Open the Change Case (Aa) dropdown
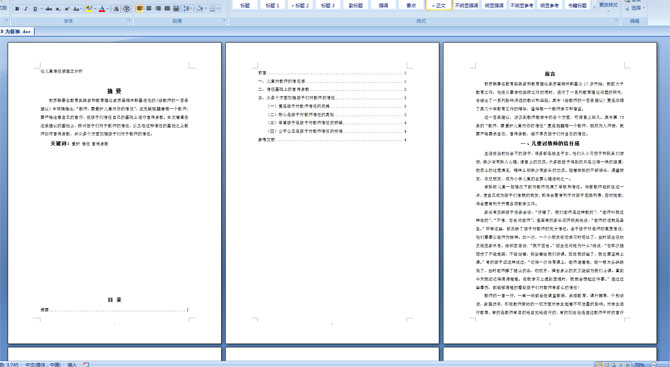Image resolution: width=670 pixels, height=367 pixels. 77,9
